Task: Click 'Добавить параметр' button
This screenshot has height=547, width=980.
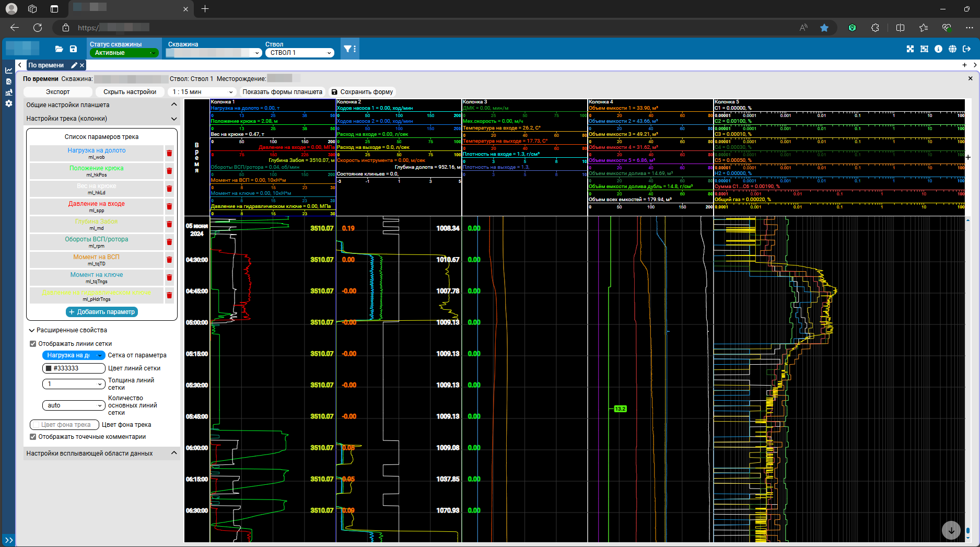Action: tap(102, 312)
